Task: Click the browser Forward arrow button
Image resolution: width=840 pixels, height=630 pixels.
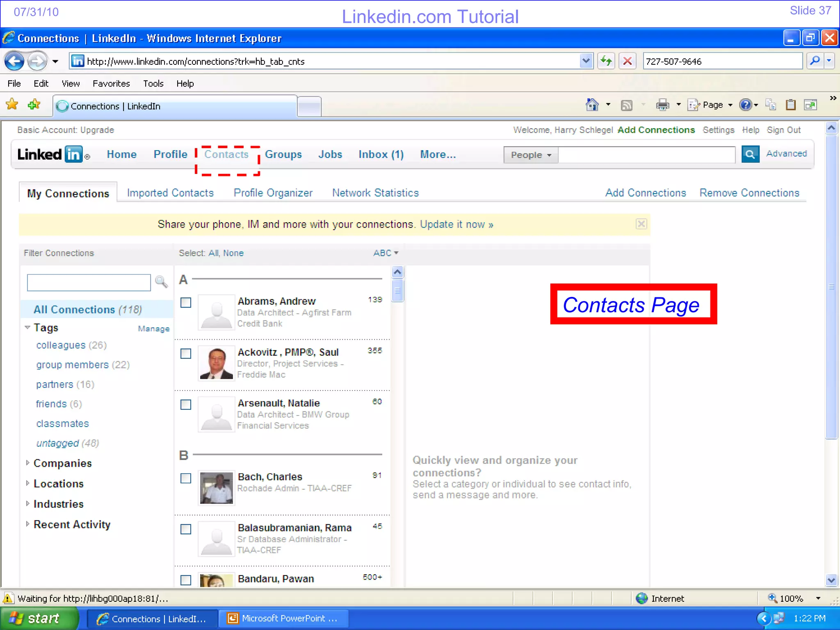Action: tap(37, 62)
